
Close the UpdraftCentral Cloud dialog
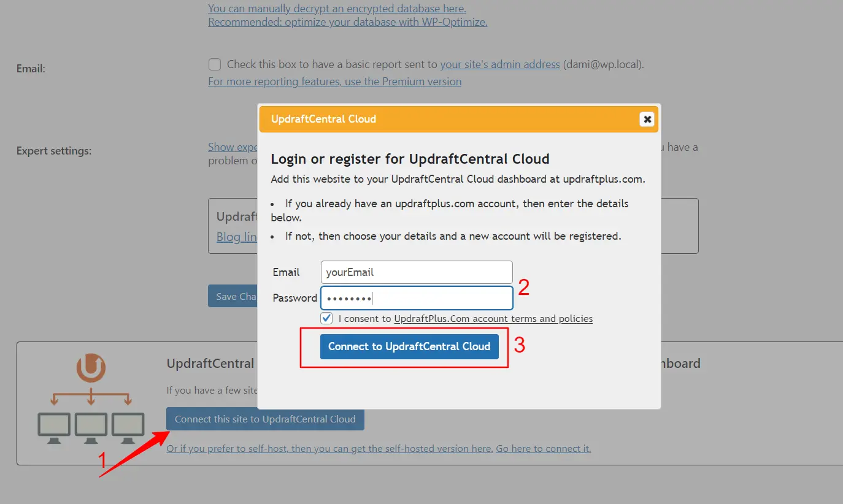click(x=647, y=119)
